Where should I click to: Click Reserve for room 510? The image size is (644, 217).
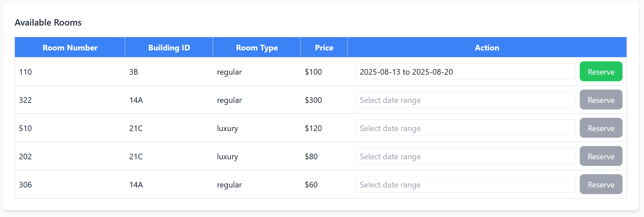point(601,128)
